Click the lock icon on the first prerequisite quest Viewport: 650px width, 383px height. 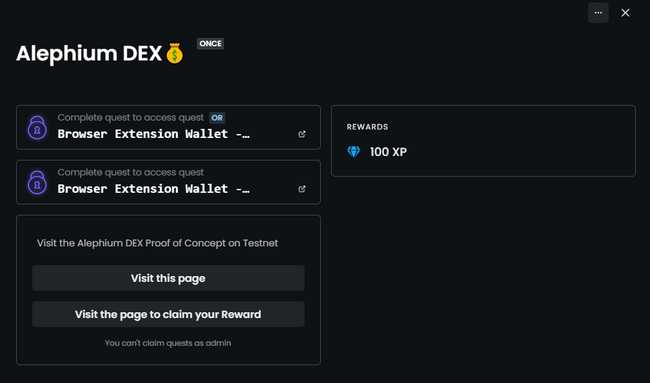(x=37, y=127)
